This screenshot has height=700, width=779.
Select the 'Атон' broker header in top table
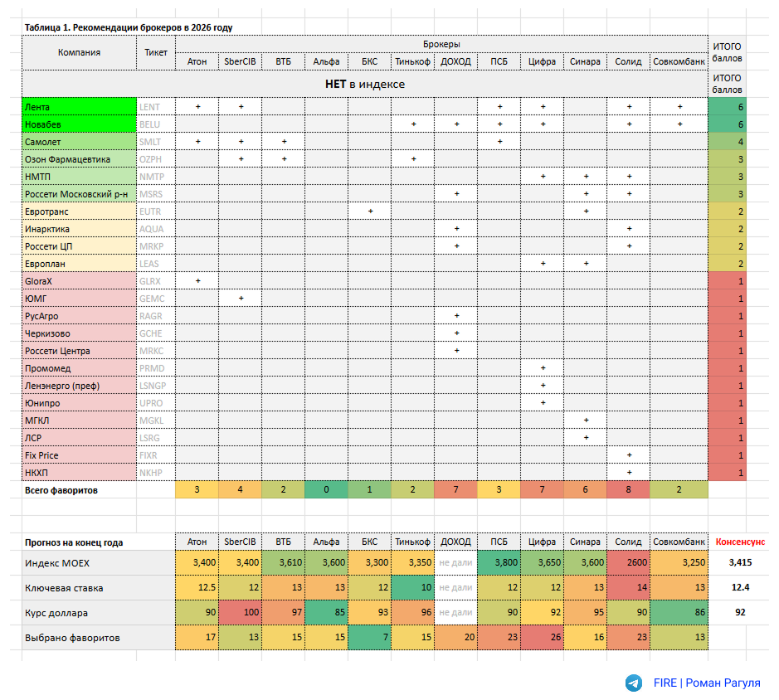[197, 61]
